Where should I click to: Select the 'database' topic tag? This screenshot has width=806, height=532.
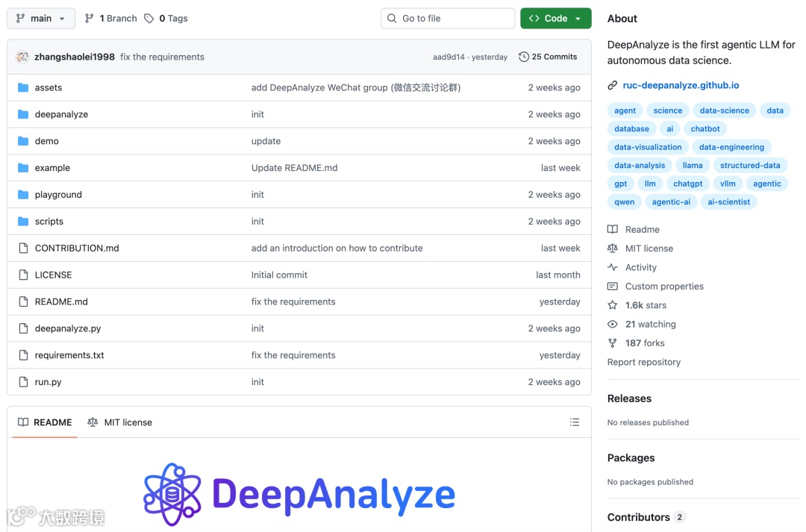tap(632, 129)
